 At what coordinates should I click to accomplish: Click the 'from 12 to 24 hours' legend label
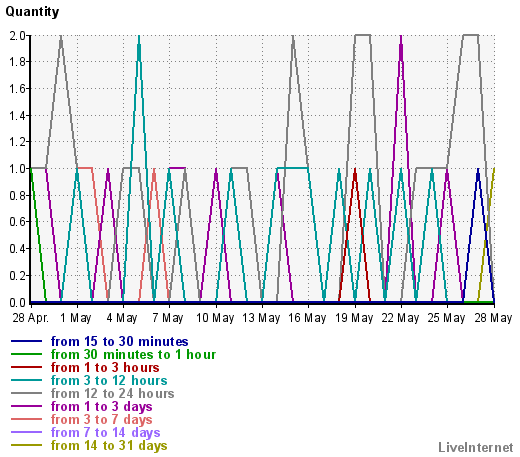tap(112, 393)
